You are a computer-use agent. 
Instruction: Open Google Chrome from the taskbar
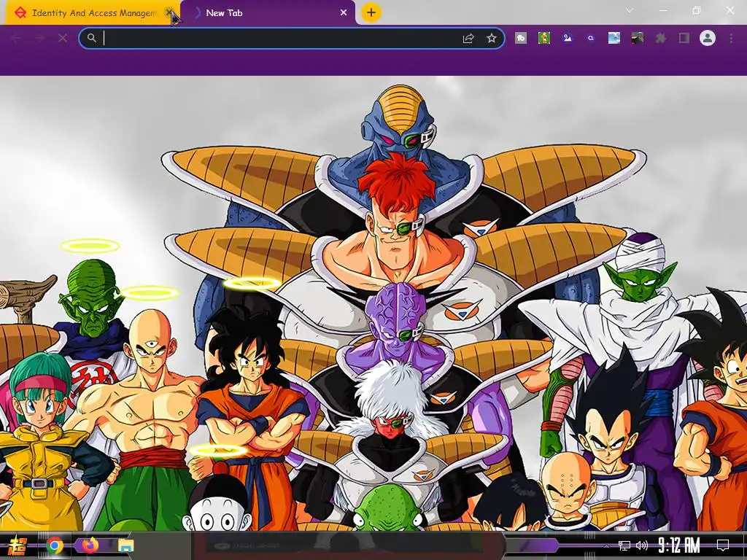coord(54,545)
